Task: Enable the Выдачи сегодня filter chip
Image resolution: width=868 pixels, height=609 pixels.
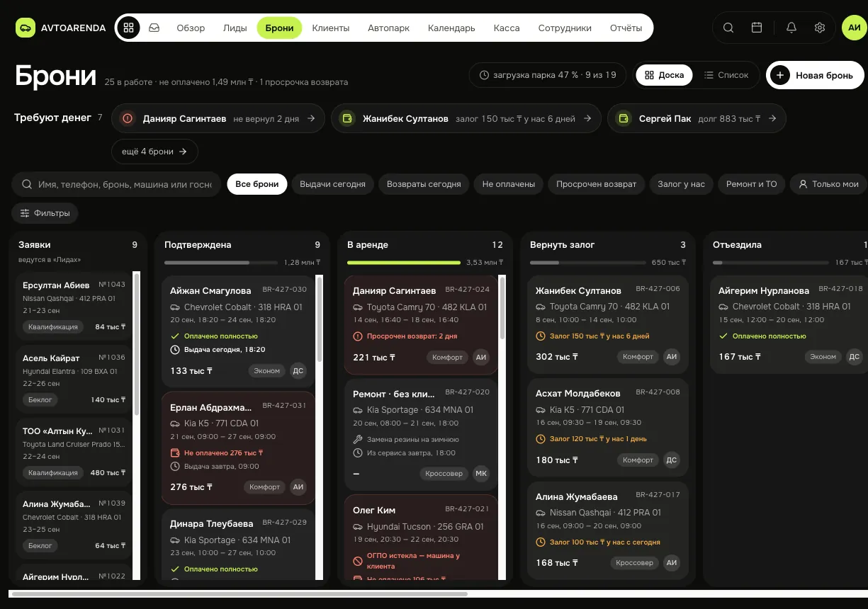Action: coord(332,184)
